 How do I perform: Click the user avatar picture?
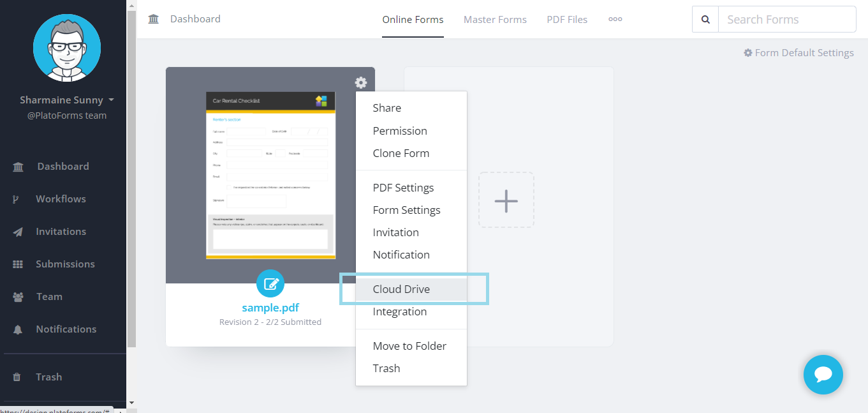66,48
